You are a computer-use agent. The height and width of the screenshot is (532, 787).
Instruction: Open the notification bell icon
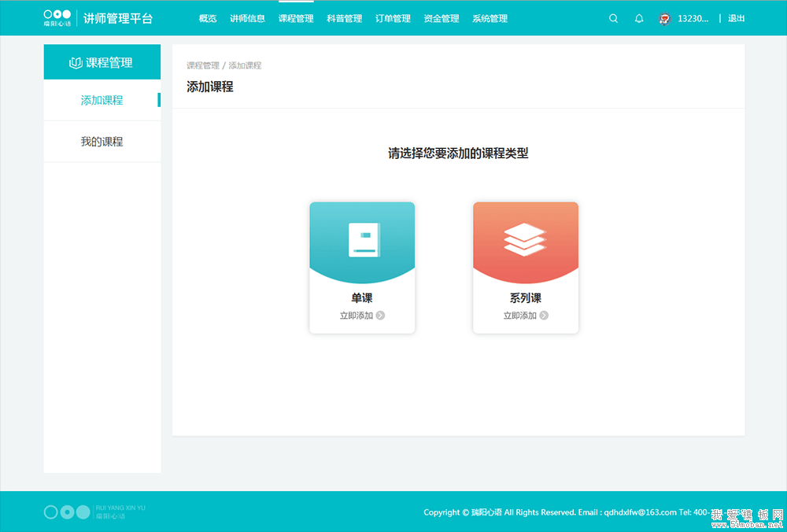[x=639, y=19]
